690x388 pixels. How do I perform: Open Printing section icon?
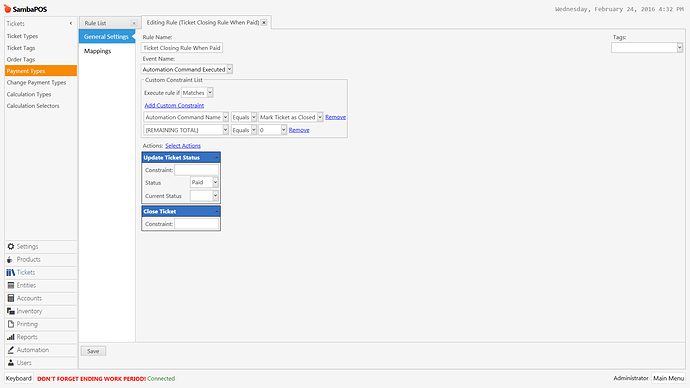coord(11,324)
